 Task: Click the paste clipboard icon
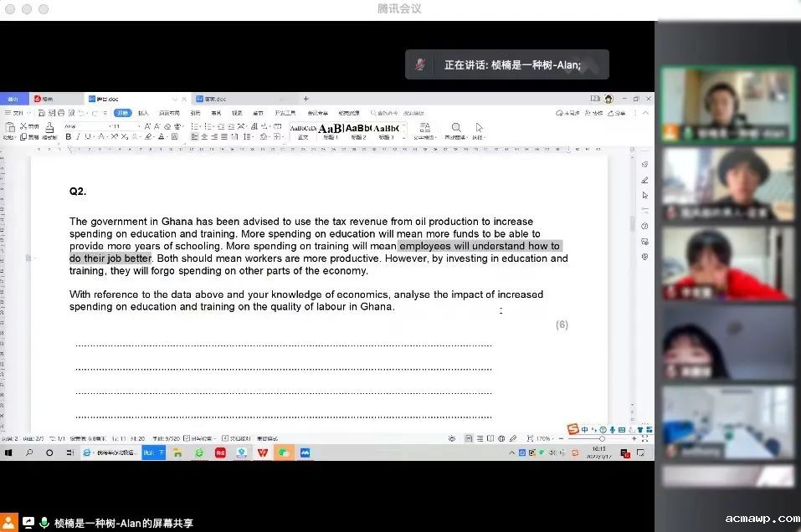pyautogui.click(x=10, y=128)
